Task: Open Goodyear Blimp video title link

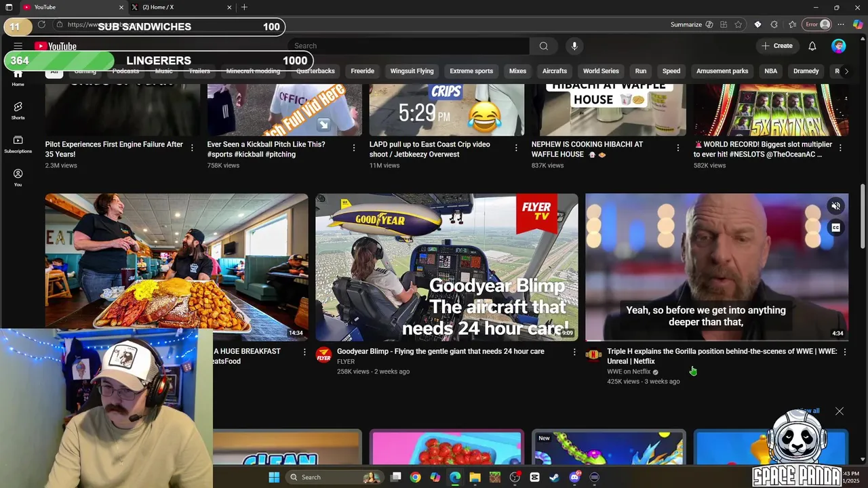Action: coord(441,352)
